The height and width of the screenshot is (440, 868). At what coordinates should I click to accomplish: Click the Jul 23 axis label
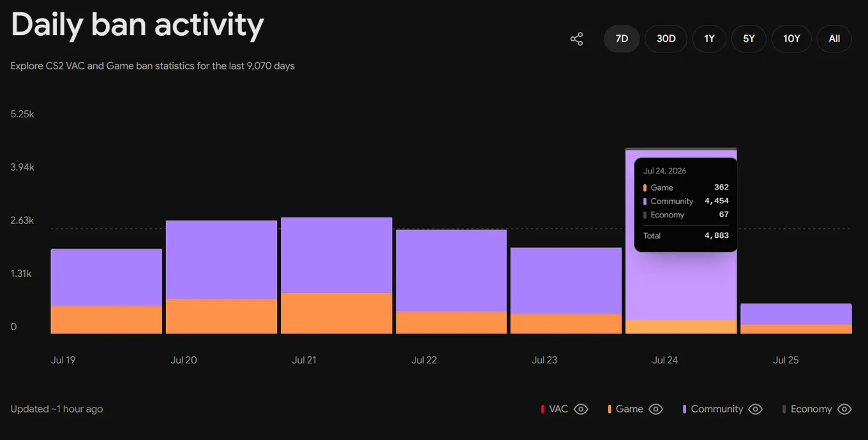(544, 360)
